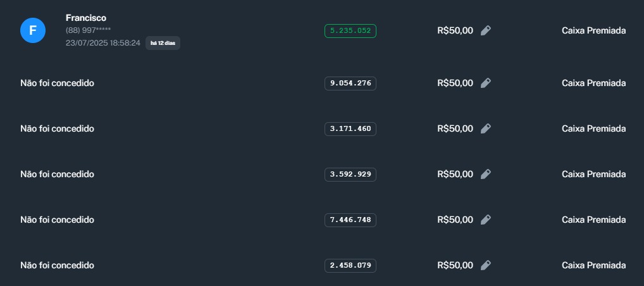Edit the R$50,00 prize for ticket 3.592.929
Viewport: 644px width, 286px height.
[485, 174]
